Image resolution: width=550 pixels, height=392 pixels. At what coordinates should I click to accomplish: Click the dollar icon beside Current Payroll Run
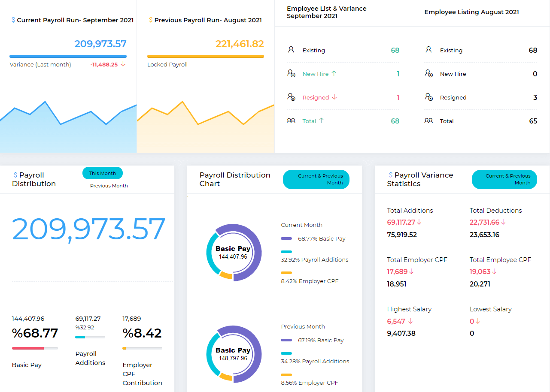13,20
